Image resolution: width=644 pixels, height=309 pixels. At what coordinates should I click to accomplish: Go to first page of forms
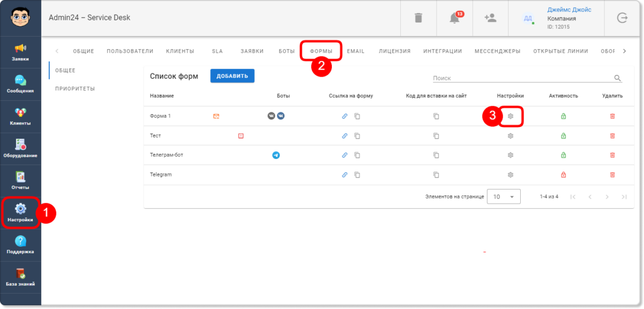pos(573,197)
